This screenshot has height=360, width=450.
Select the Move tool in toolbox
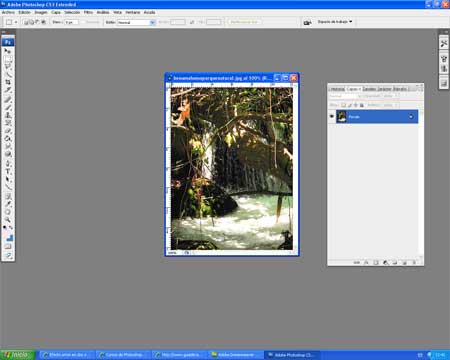(8, 51)
